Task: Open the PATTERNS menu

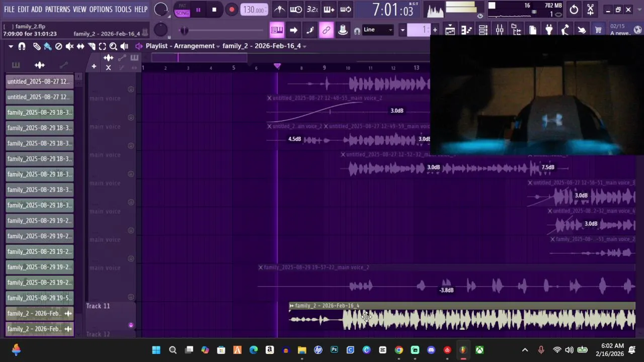Action: (57, 9)
